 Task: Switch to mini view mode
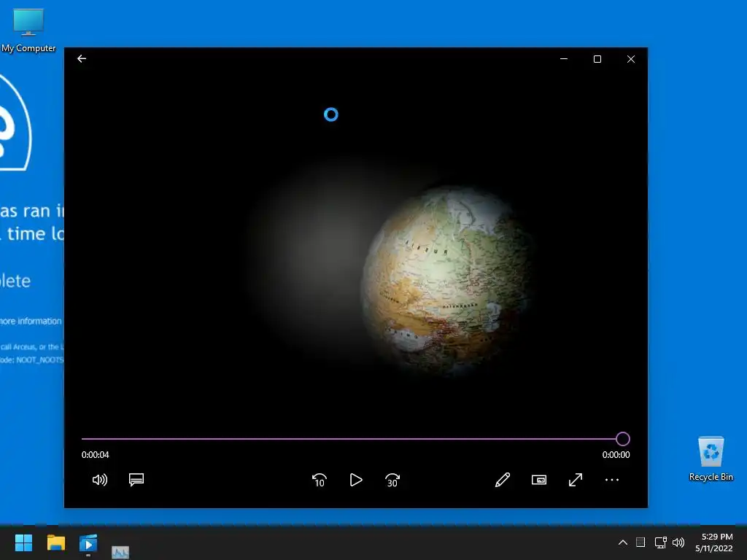coord(539,480)
